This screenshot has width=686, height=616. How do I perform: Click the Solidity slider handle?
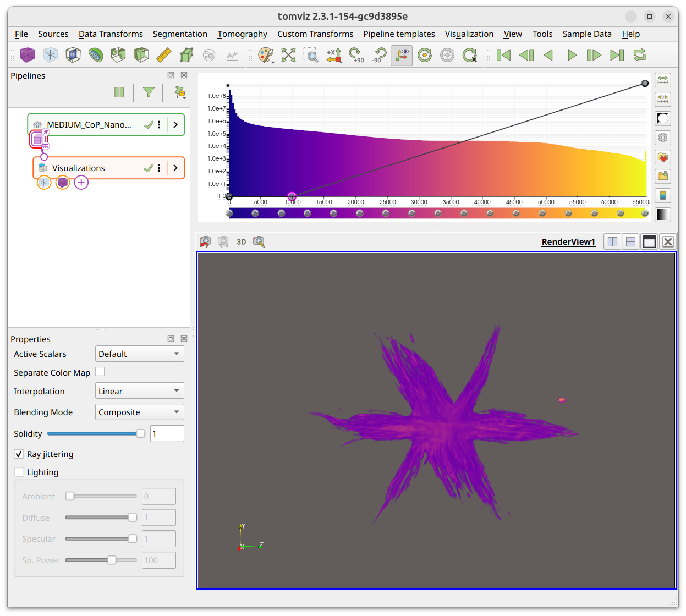click(141, 434)
